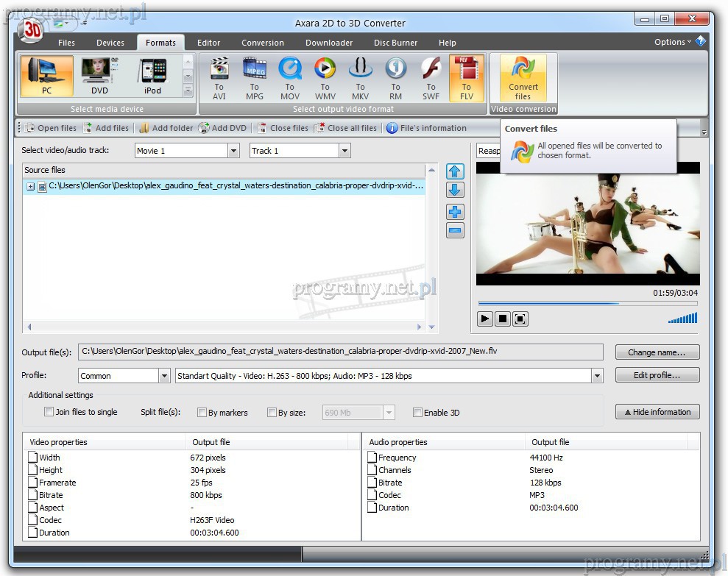728x576 pixels.
Task: Expand the Common profile dropdown
Action: pos(164,376)
